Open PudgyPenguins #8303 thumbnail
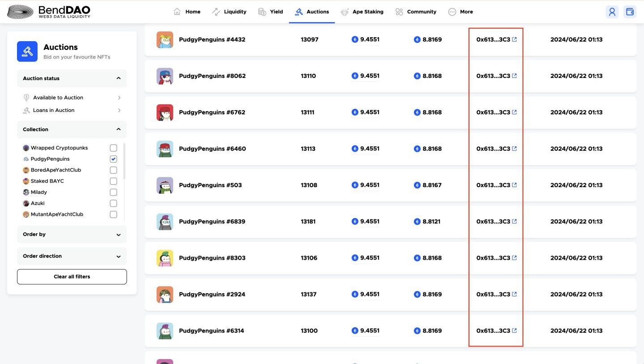 tap(165, 258)
